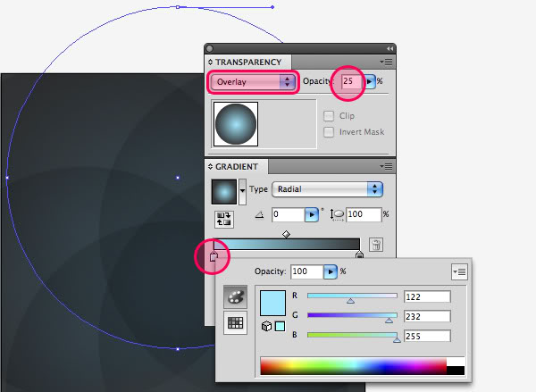
Task: Delete gradient stop with the trash icon
Action: 376,245
